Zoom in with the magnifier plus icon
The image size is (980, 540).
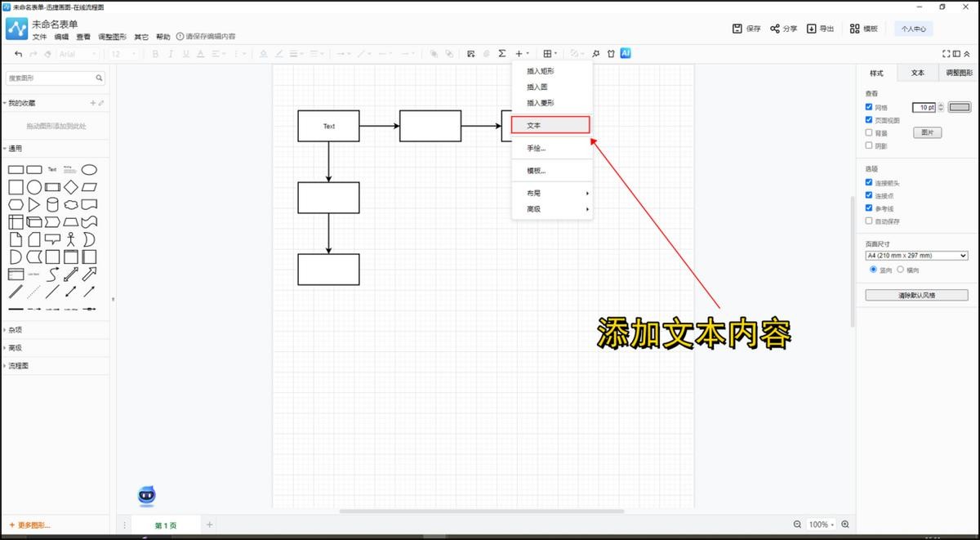click(x=845, y=524)
